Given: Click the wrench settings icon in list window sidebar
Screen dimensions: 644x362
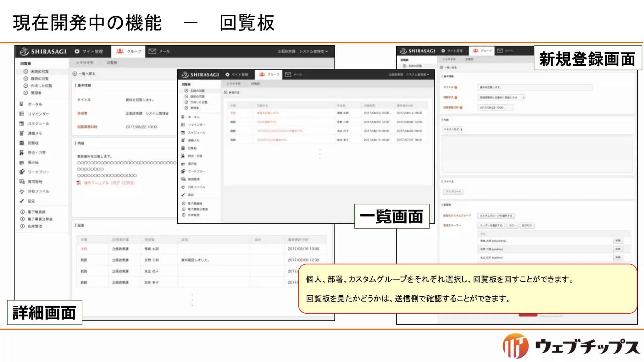Looking at the screenshot, I should (x=183, y=195).
